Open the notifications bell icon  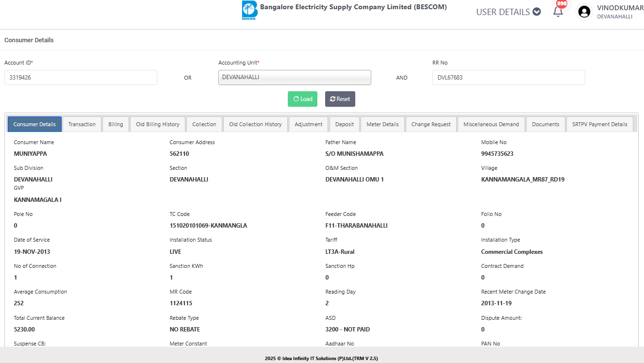click(558, 12)
